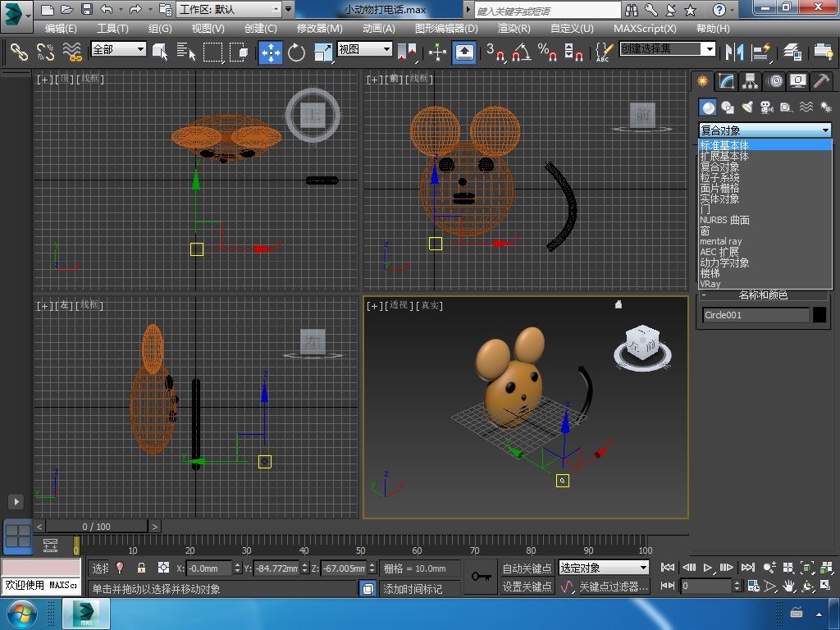Image resolution: width=840 pixels, height=630 pixels.
Task: Click the Align tool
Action: tap(760, 52)
